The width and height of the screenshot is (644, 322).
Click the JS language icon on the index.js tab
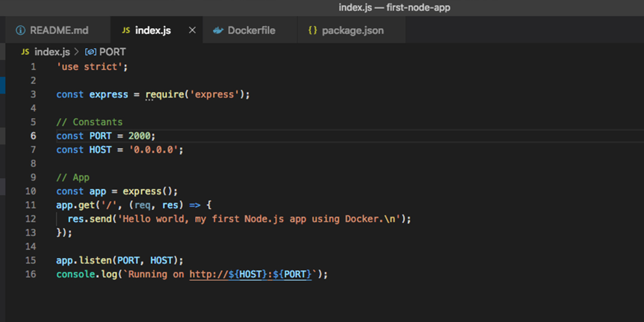[126, 30]
